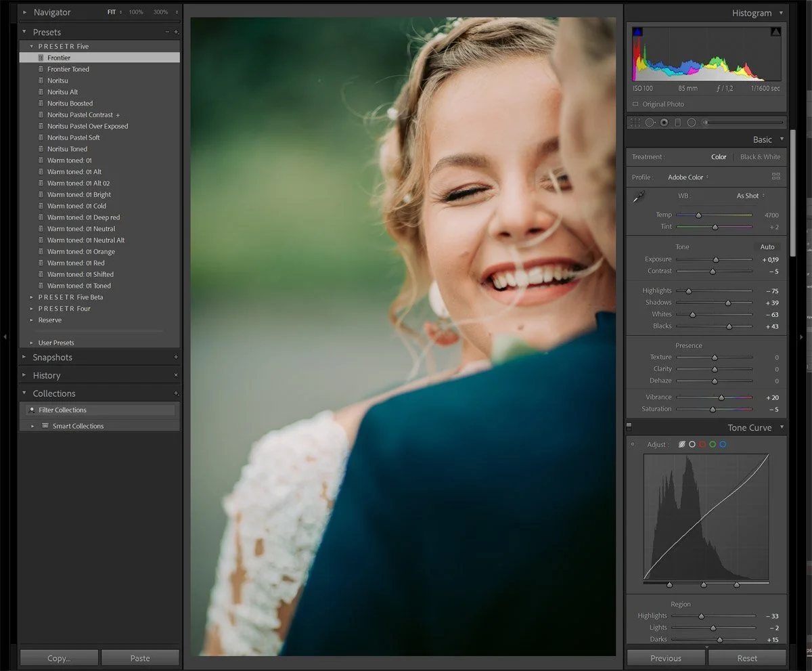
Task: Activate the Spot Removal tool
Action: point(650,123)
